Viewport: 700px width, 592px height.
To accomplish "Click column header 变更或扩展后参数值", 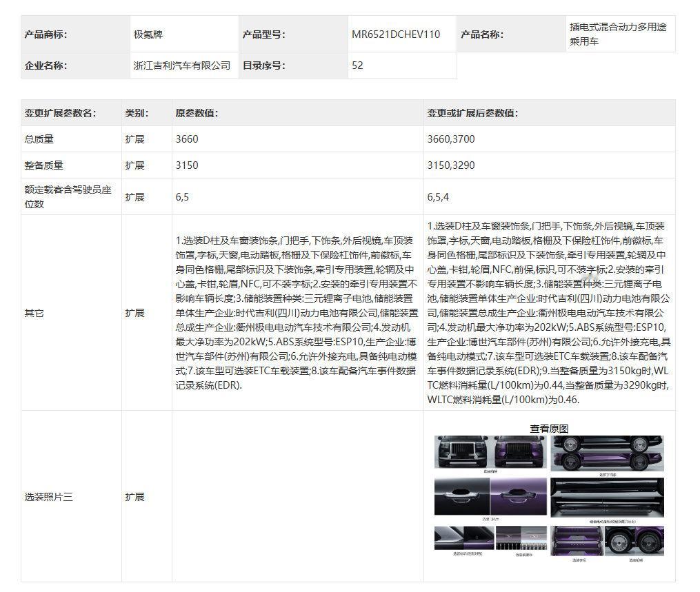I will (473, 113).
